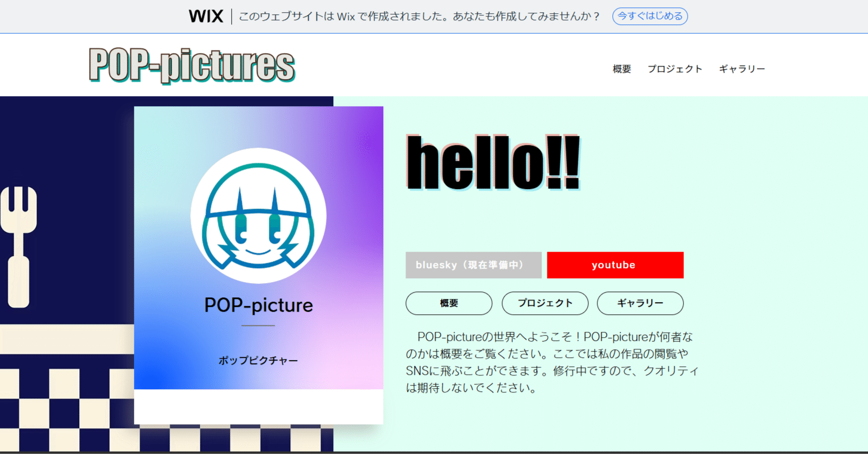
Task: Open the POP-pictures site logo
Action: [192, 65]
